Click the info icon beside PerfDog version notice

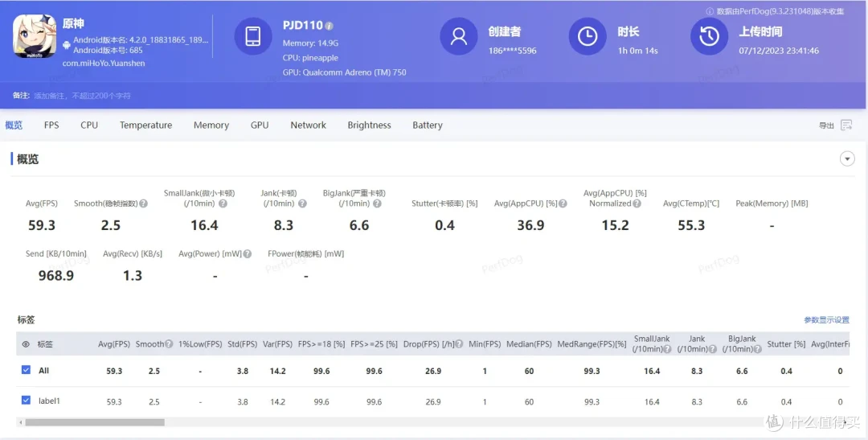[x=710, y=11]
